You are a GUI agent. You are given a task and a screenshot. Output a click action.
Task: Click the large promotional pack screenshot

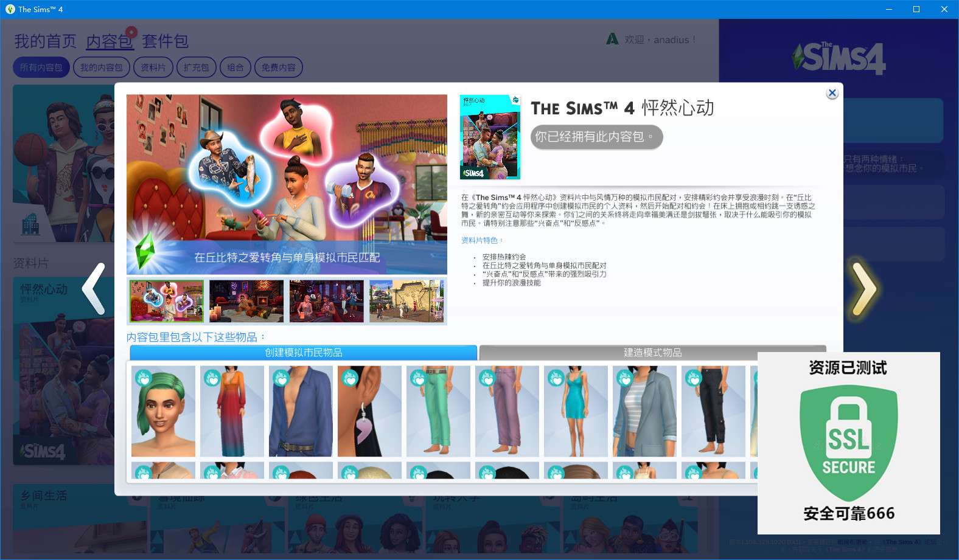pyautogui.click(x=287, y=184)
